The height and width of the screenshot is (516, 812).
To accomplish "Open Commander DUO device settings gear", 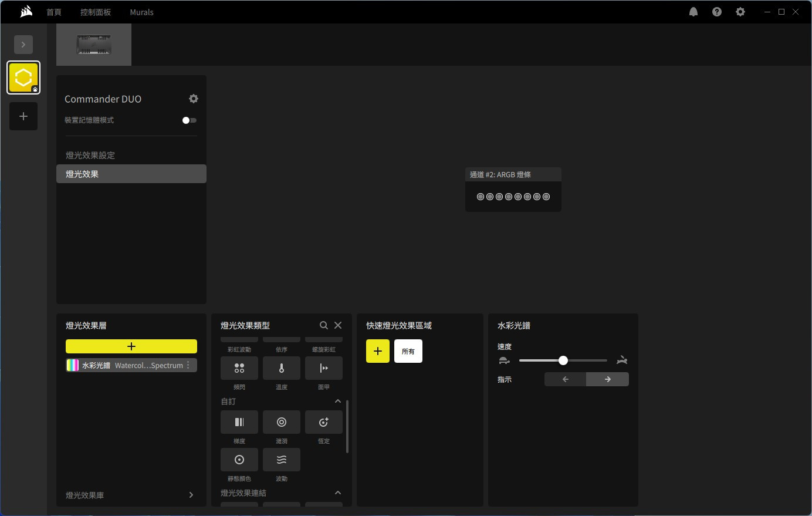I will (194, 99).
